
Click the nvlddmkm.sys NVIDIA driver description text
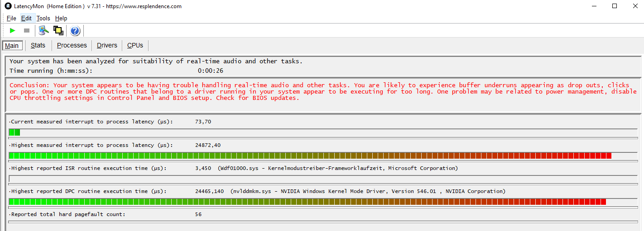click(368, 191)
